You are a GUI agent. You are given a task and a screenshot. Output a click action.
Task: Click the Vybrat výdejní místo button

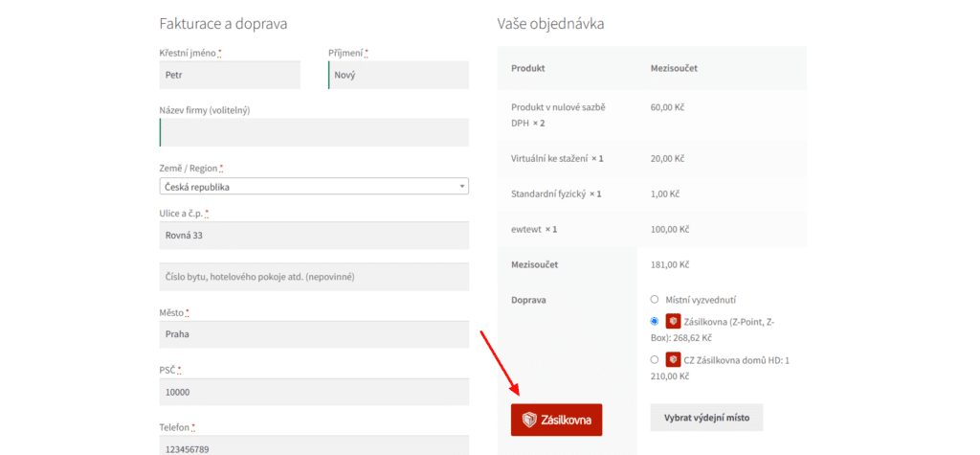707,418
